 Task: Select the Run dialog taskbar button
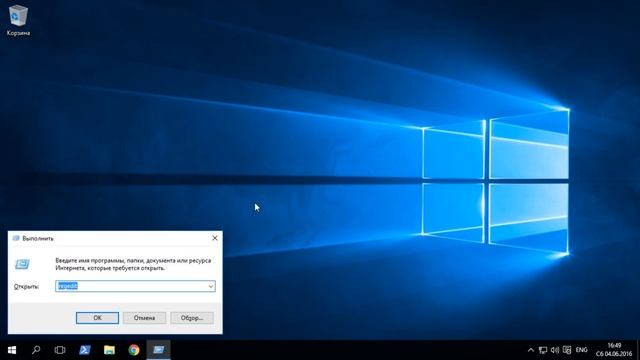point(158,350)
